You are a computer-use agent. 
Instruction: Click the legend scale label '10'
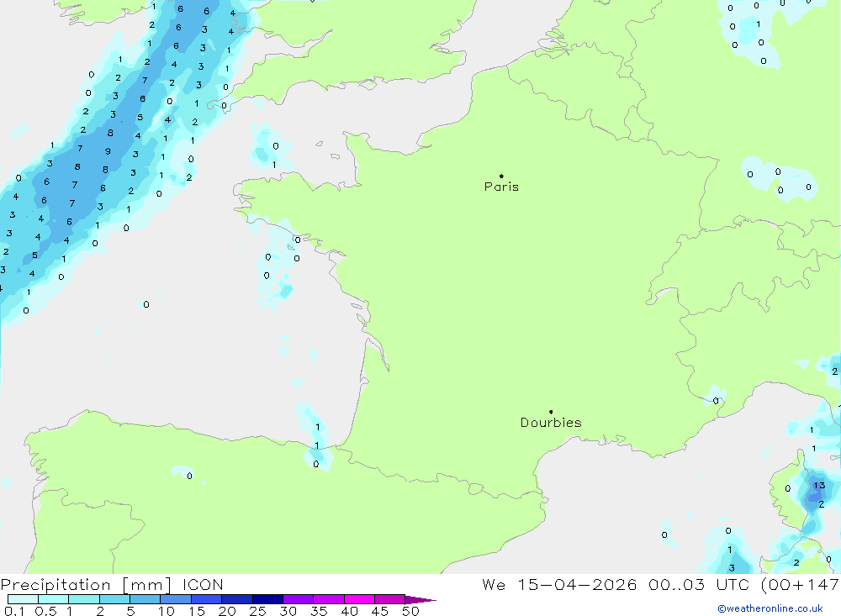tap(167, 611)
